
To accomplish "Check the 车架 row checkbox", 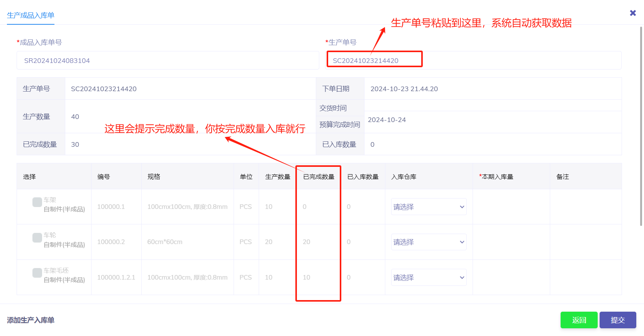I will 37,202.
